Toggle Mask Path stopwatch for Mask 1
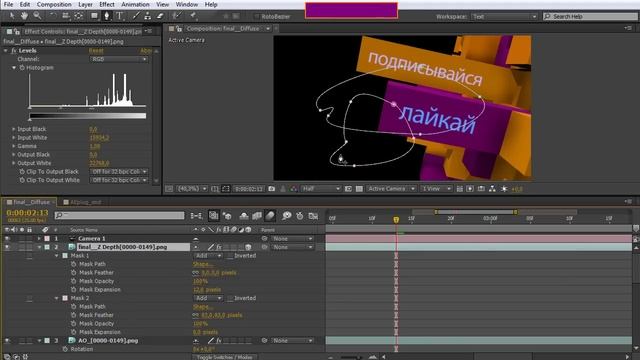Viewport: 640px width, 360px height. (x=73, y=264)
